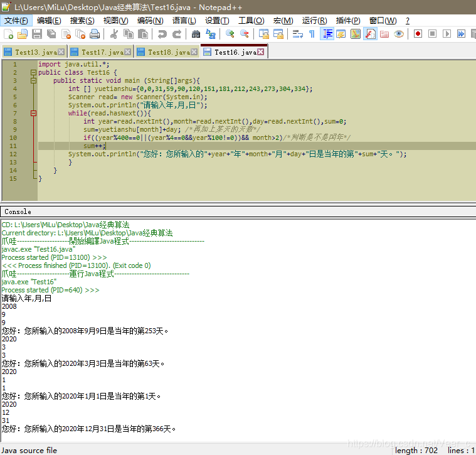The height and width of the screenshot is (455, 476).
Task: Open Find with the binoculars icon
Action: 196,34
